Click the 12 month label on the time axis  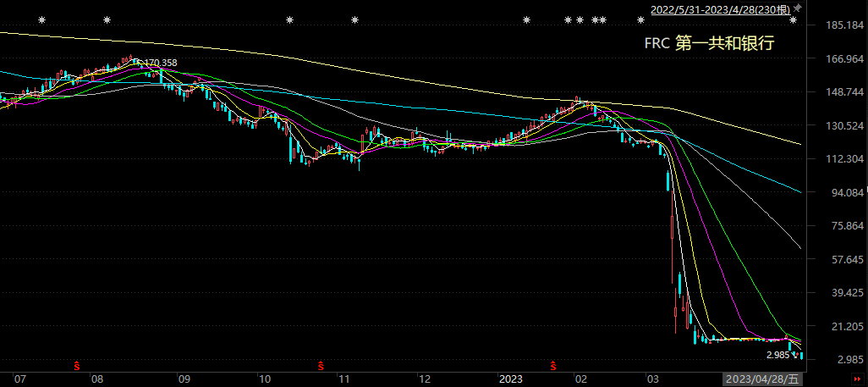424,379
